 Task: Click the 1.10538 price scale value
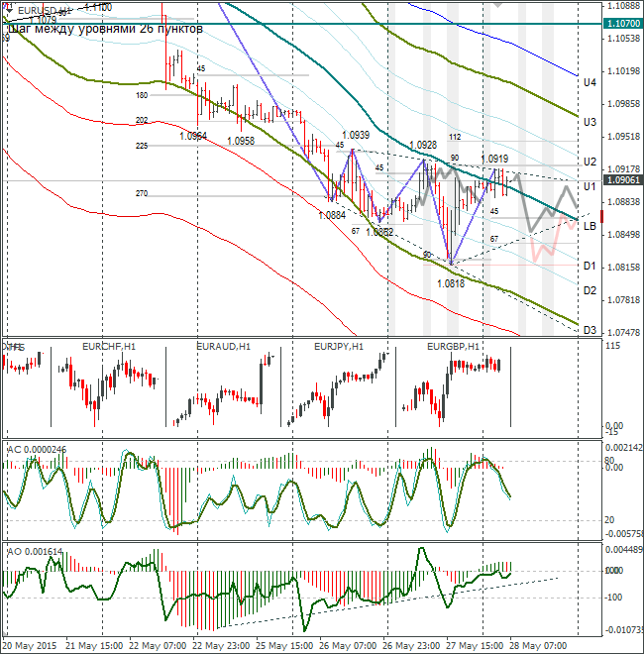point(623,39)
